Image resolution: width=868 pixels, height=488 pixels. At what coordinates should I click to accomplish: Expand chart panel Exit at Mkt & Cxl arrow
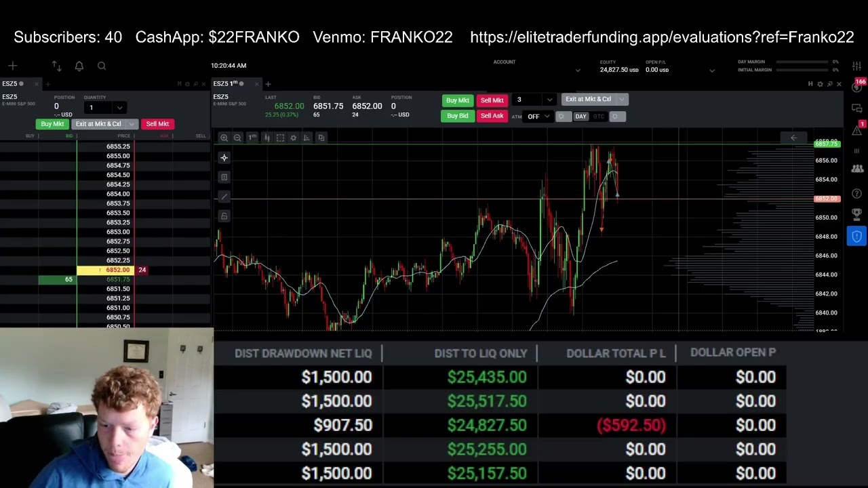tap(622, 100)
